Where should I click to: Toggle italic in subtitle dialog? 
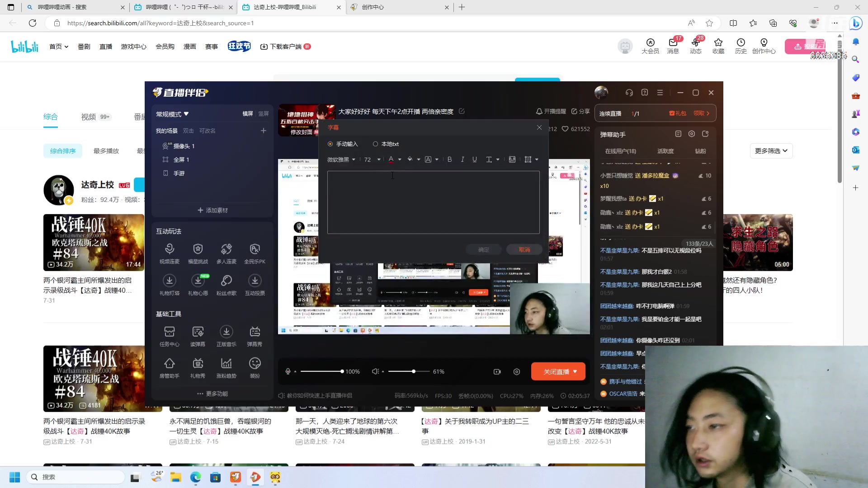point(462,159)
